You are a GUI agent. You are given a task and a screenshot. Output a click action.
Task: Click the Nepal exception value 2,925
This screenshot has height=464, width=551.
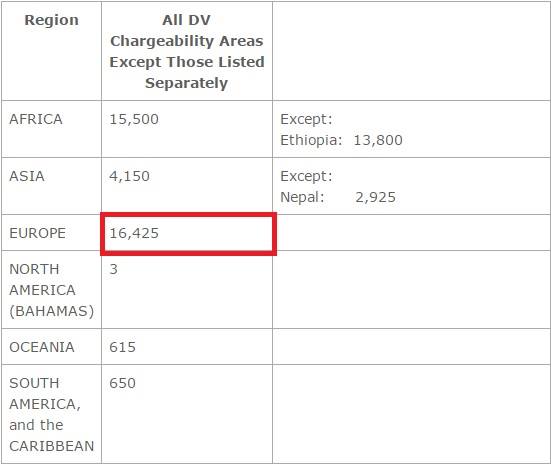tap(375, 197)
